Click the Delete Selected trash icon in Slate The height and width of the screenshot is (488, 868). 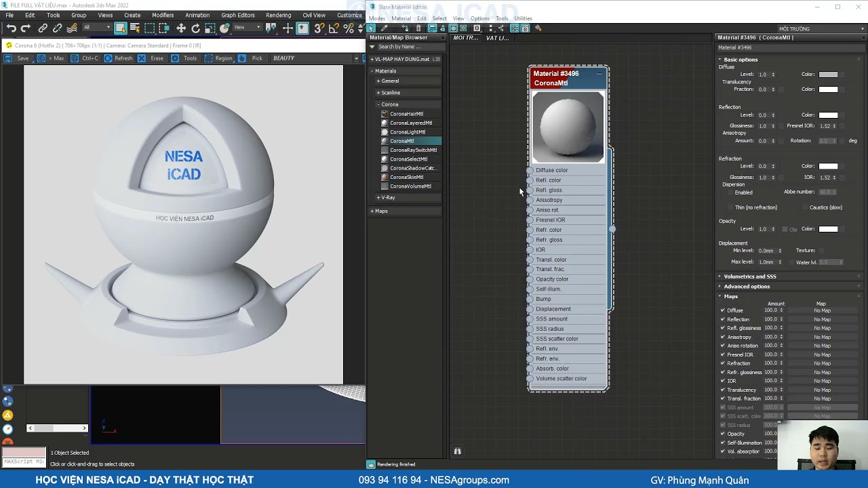[418, 28]
